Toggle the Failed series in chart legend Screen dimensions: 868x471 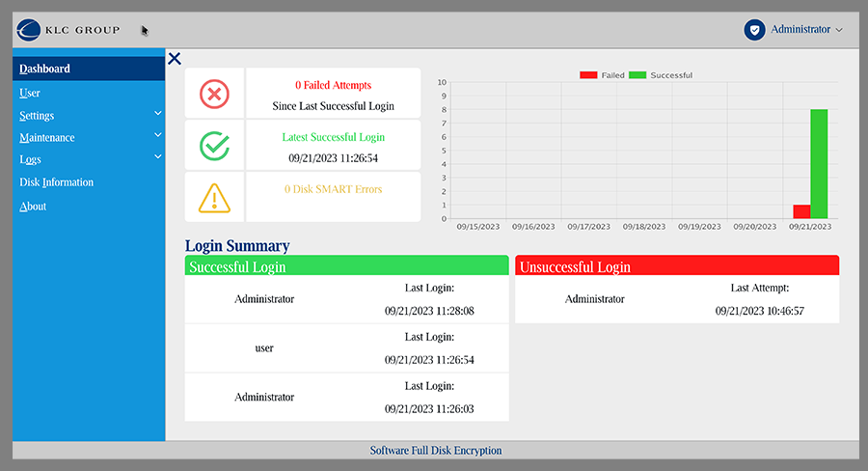602,75
